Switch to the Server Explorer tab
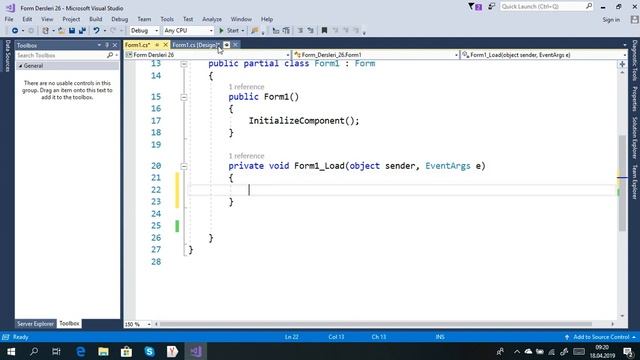The width and height of the screenshot is (640, 360). click(36, 324)
